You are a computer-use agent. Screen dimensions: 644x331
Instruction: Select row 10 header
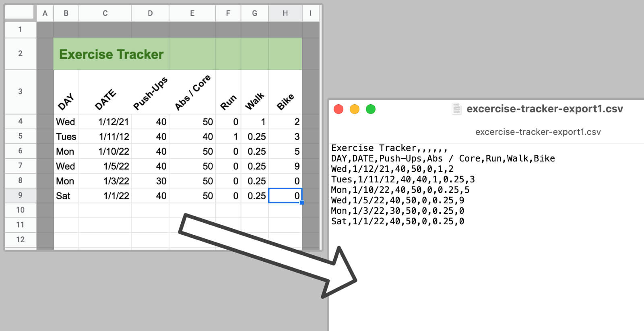(21, 210)
